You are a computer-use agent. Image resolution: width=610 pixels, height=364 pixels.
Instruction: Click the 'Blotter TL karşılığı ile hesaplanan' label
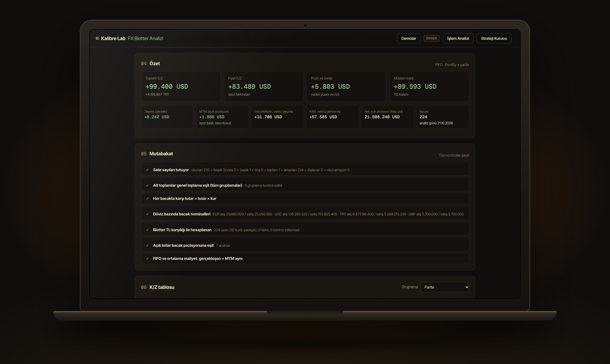click(182, 230)
